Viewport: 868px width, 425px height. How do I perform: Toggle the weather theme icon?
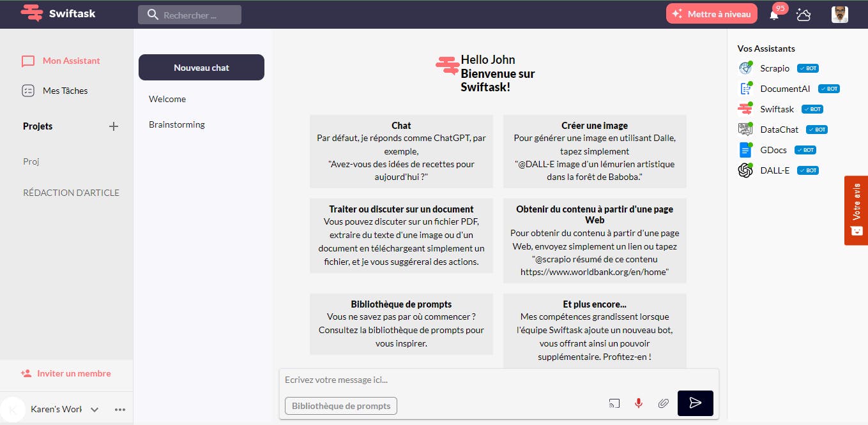803,14
